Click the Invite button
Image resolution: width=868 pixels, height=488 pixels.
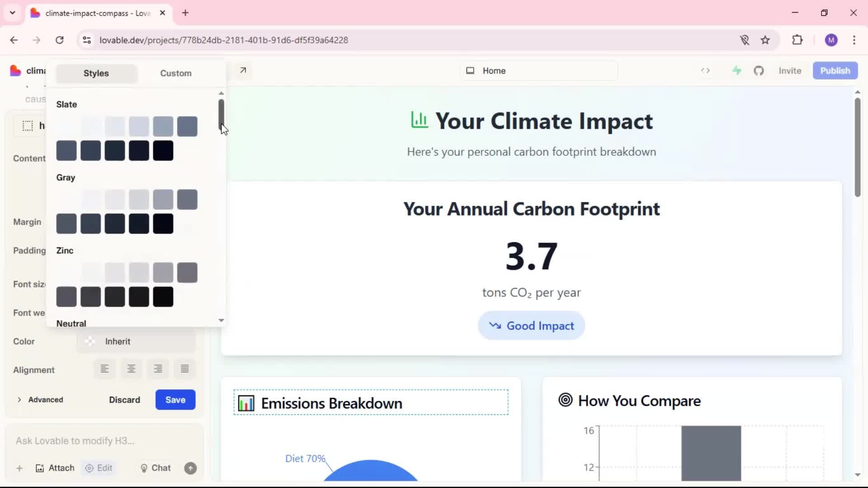click(790, 70)
